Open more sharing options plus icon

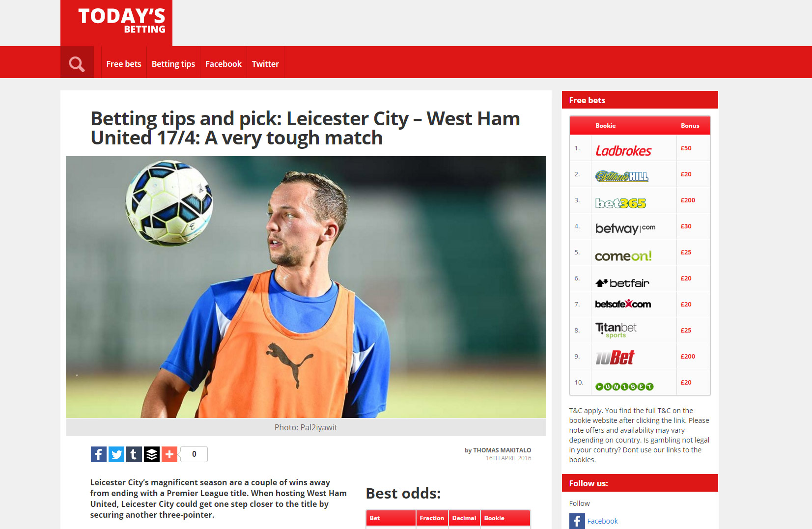pyautogui.click(x=169, y=454)
